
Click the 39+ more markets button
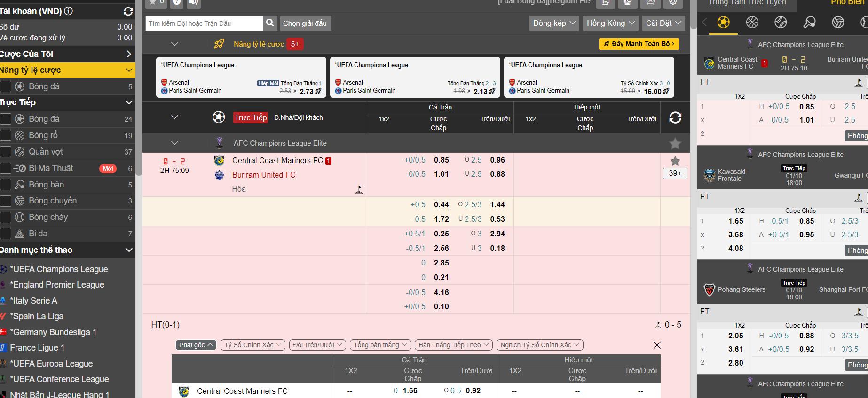click(x=675, y=173)
